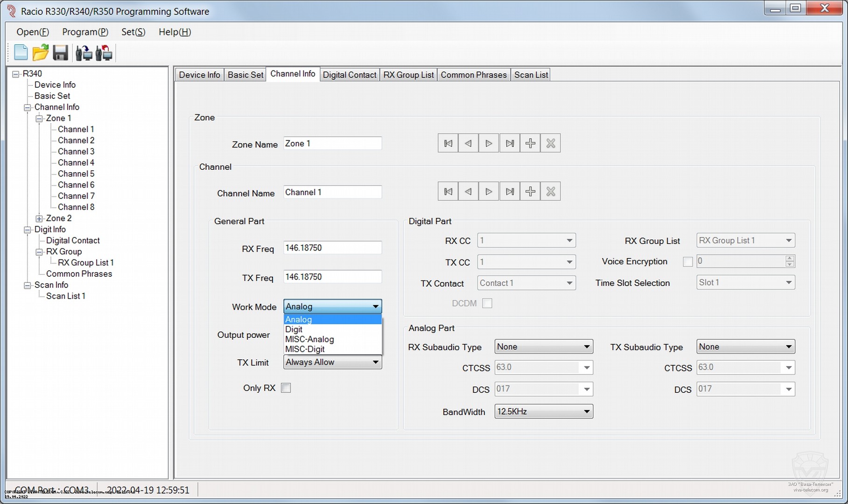Go to next channel arrow
The width and height of the screenshot is (848, 504).
[x=489, y=191]
